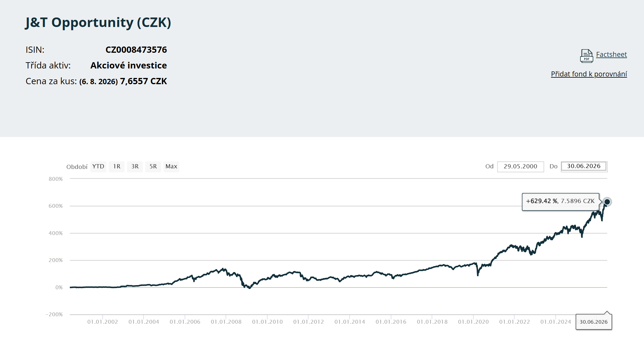Image resolution: width=644 pixels, height=337 pixels.
Task: Select the 1R period button
Action: (117, 167)
